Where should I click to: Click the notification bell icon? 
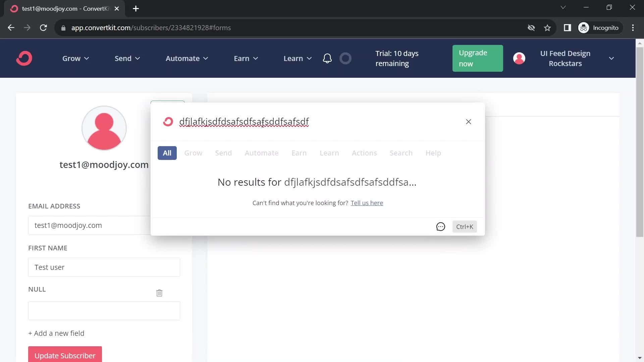[328, 58]
